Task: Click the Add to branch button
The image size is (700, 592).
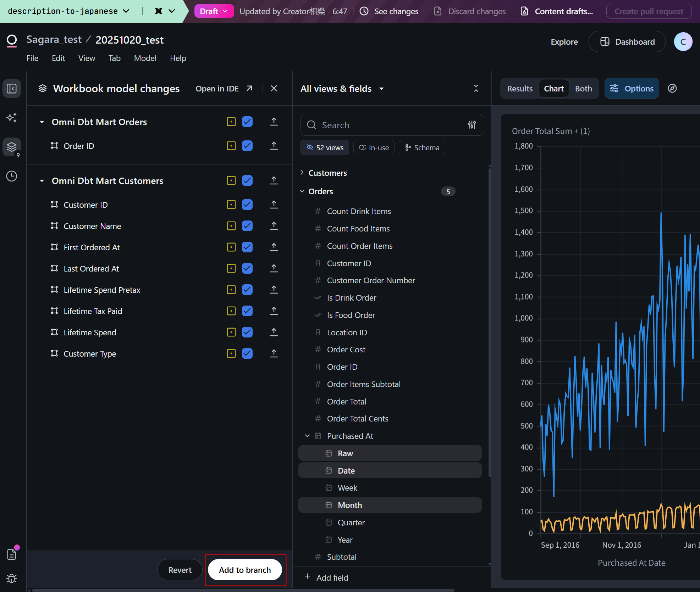Action: (x=245, y=570)
